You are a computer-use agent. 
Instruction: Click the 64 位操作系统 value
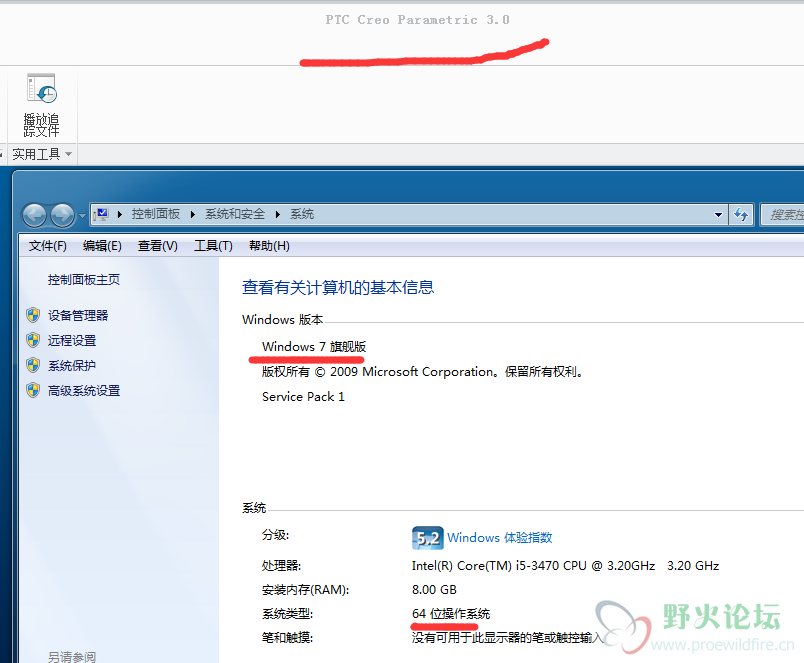tap(451, 614)
